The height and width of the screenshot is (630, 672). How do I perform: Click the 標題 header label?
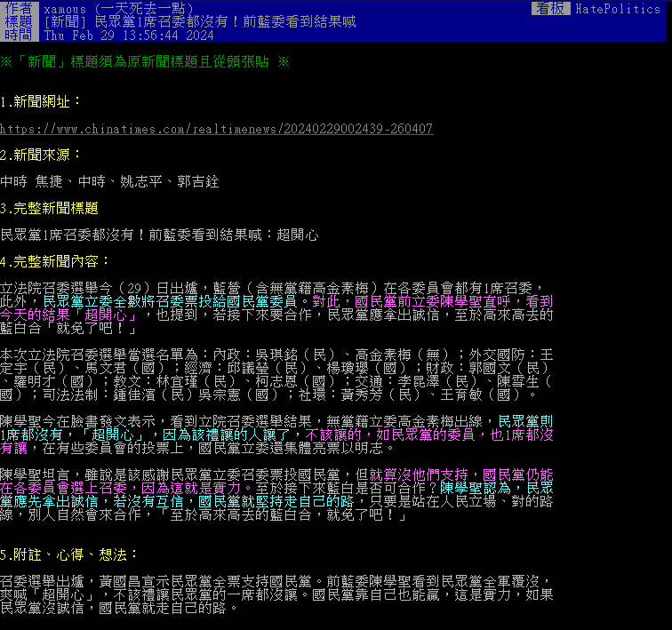[x=19, y=21]
